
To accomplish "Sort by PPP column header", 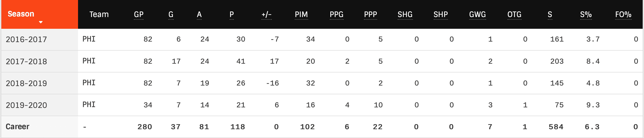I will coord(370,14).
